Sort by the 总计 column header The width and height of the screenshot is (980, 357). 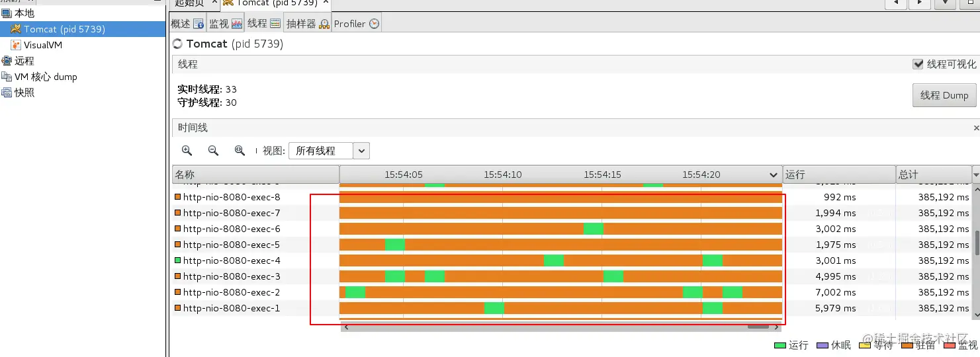point(934,175)
